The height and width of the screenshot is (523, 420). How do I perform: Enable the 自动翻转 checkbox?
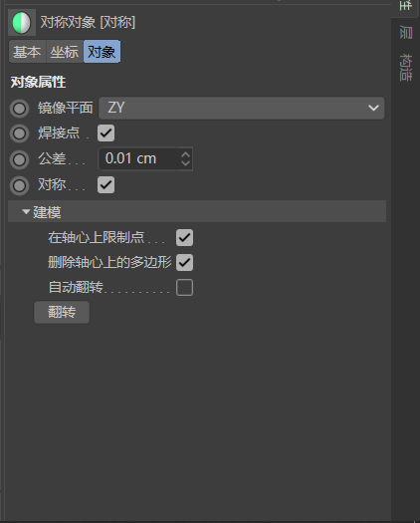click(x=184, y=287)
